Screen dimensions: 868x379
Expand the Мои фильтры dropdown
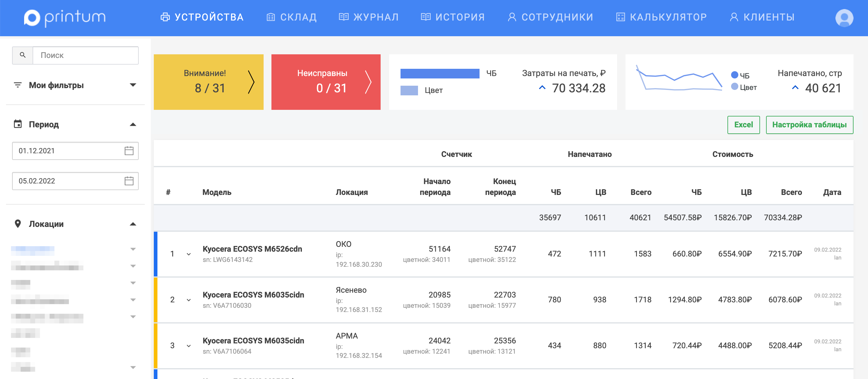(133, 85)
